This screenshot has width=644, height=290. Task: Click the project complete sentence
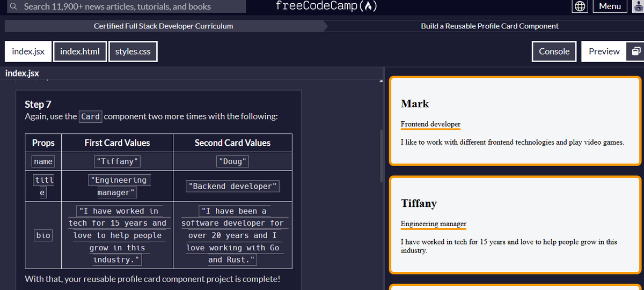coord(152,279)
